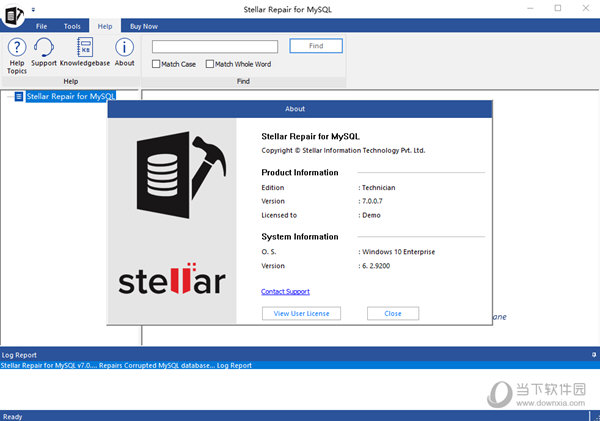Click the Contact Support link
600x421 pixels.
(x=285, y=292)
